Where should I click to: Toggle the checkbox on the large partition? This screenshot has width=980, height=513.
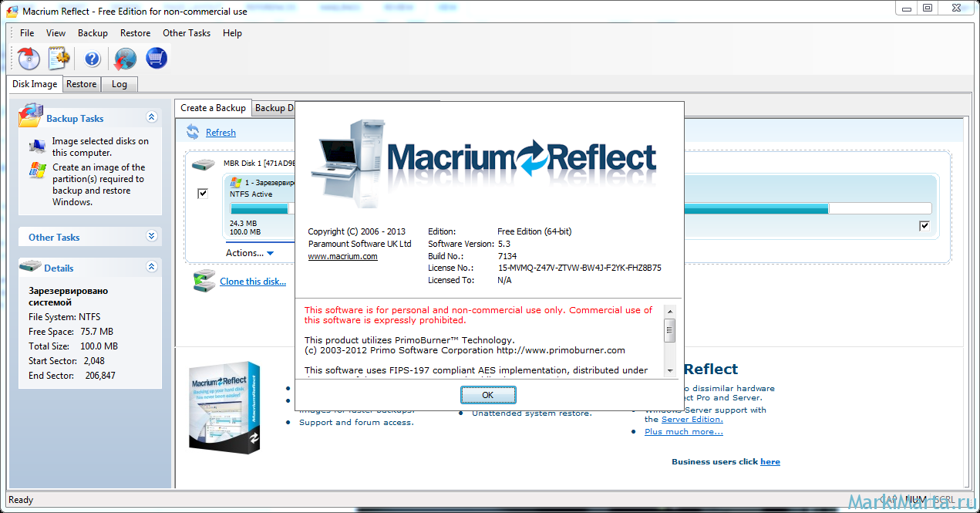(924, 226)
